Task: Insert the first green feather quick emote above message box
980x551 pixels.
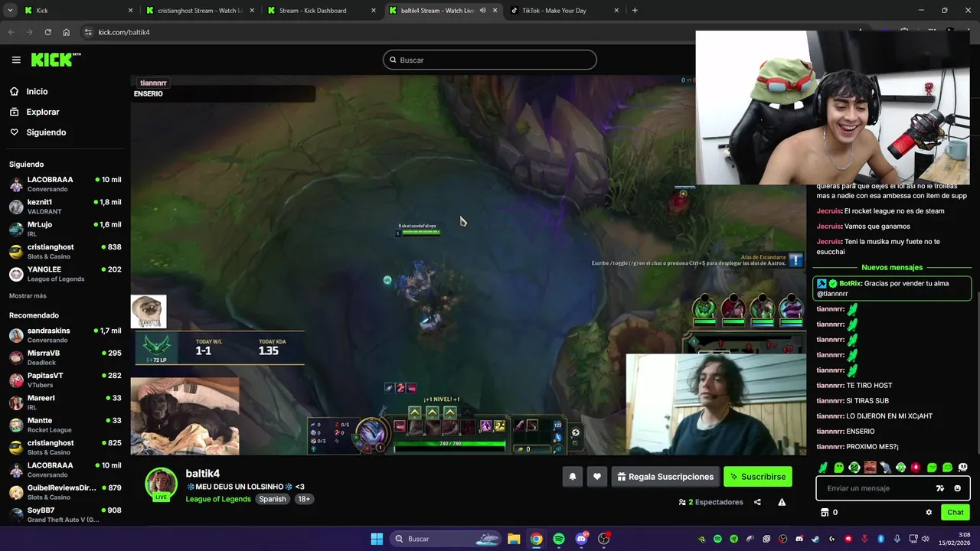Action: pyautogui.click(x=823, y=467)
